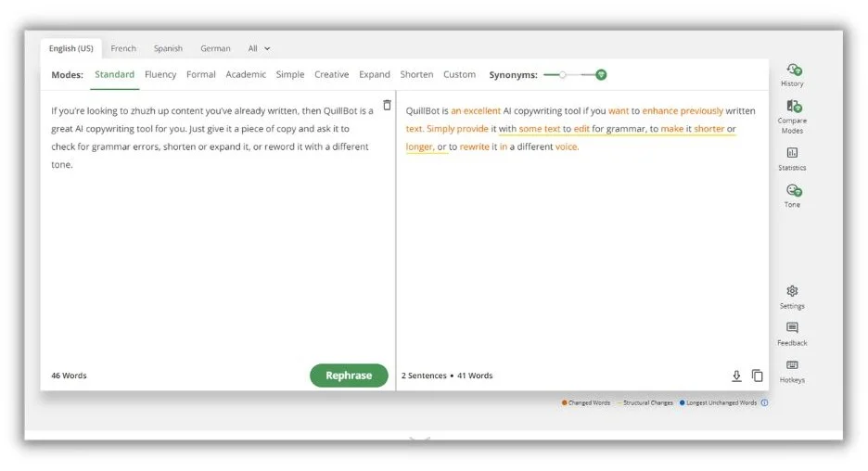Switch to the English (US) language tab

pyautogui.click(x=70, y=48)
